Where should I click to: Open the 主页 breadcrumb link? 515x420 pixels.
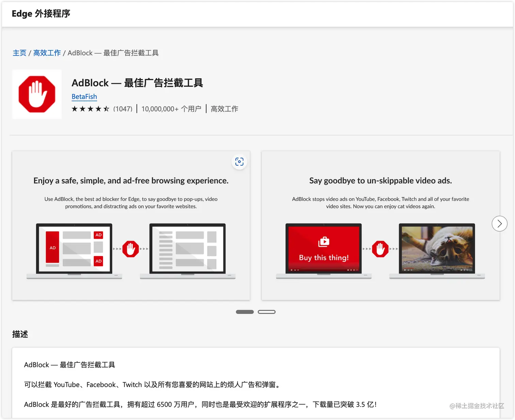(x=19, y=53)
